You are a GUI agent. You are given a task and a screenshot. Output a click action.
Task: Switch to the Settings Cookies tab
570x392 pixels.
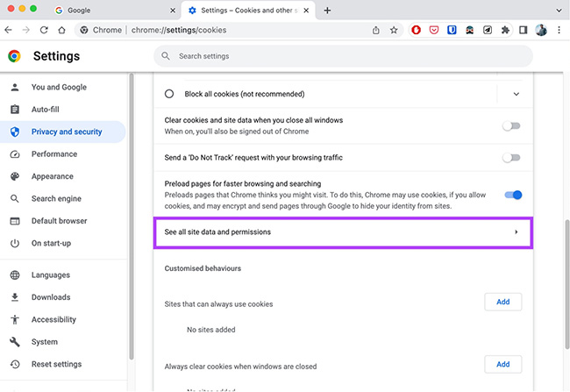(248, 11)
